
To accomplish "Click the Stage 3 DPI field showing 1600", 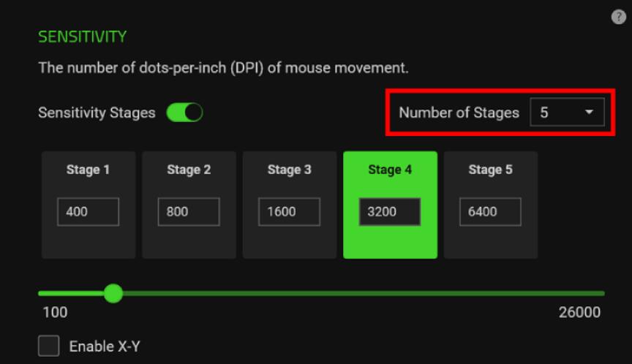I will point(289,212).
